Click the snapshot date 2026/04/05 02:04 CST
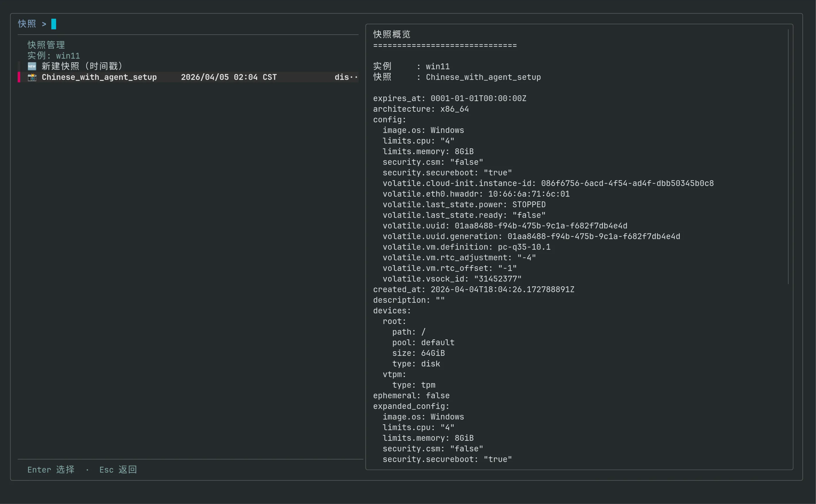The image size is (816, 504). coord(229,77)
